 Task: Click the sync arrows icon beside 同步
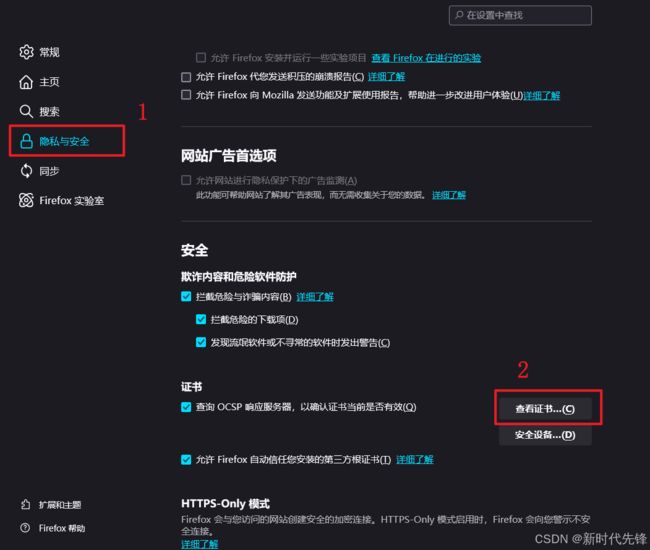[x=26, y=171]
